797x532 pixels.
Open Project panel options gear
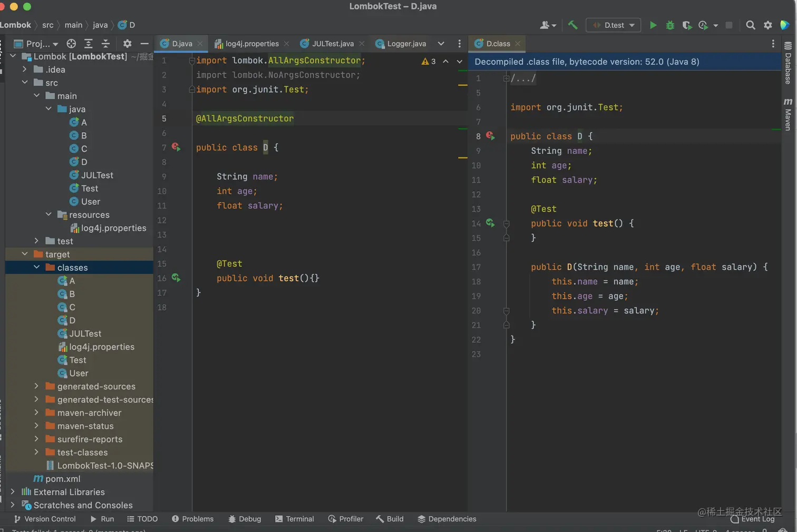point(127,44)
